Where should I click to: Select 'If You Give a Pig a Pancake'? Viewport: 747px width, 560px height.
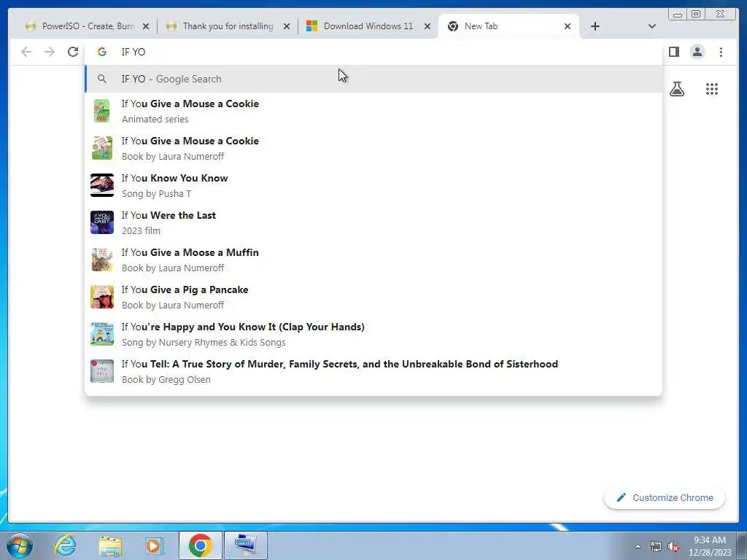point(373,297)
